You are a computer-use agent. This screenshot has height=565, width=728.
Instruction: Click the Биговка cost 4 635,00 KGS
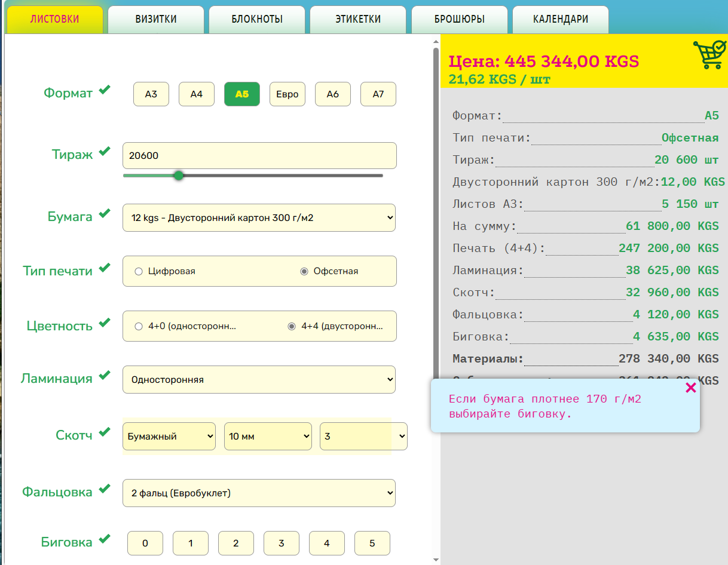676,336
